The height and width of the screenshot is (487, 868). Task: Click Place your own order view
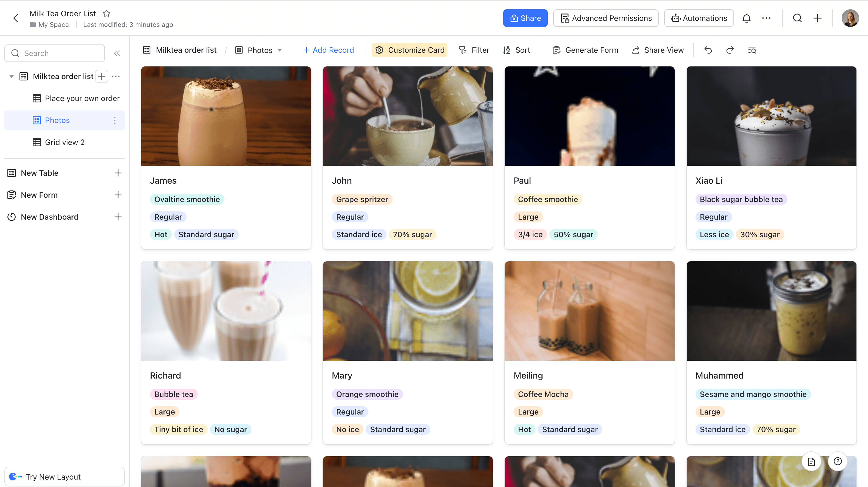pyautogui.click(x=82, y=98)
